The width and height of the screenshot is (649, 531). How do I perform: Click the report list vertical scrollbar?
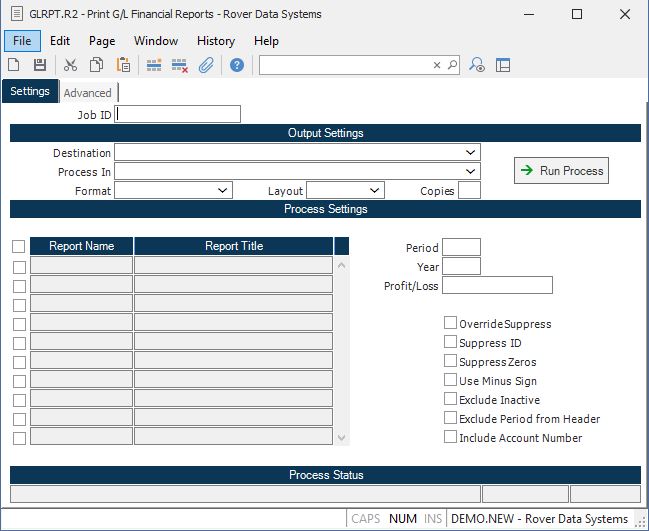[x=342, y=350]
